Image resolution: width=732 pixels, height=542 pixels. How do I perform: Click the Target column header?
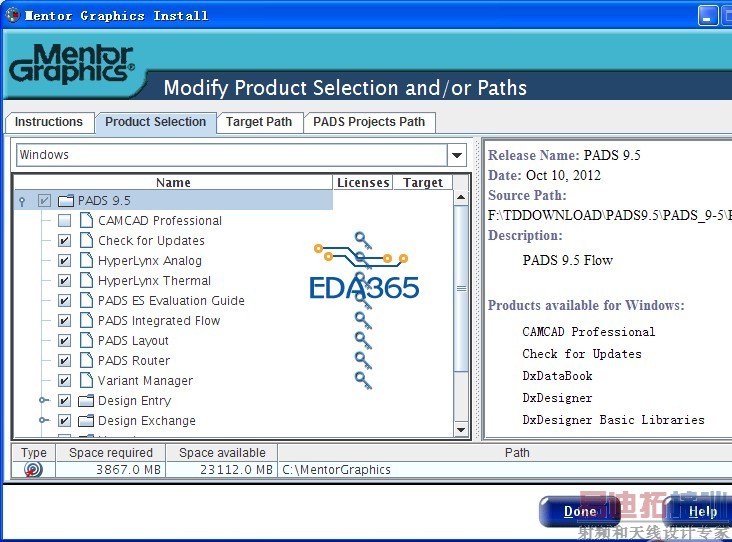click(x=423, y=183)
